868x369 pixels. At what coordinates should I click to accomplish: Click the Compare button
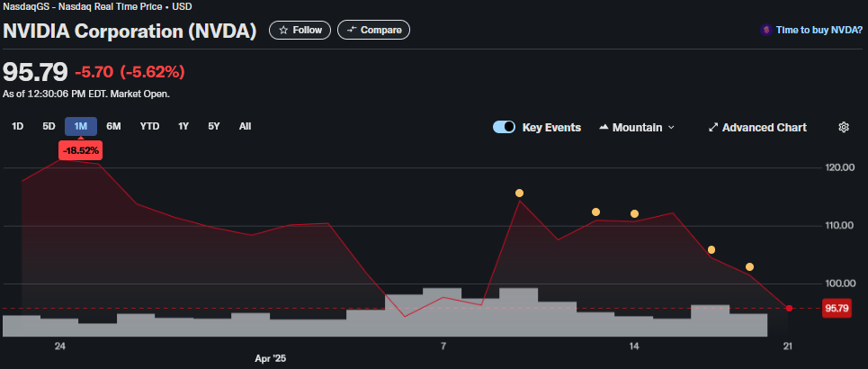coord(373,30)
